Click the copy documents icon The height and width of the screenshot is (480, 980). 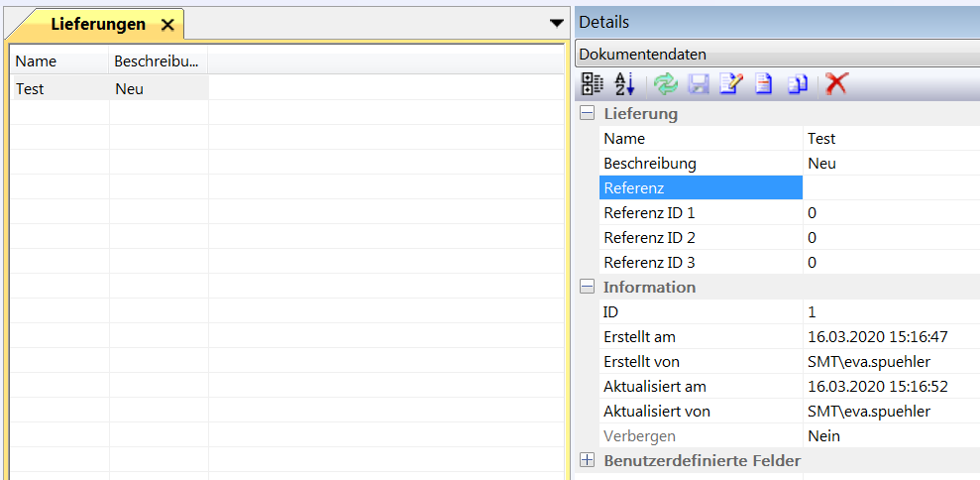798,84
